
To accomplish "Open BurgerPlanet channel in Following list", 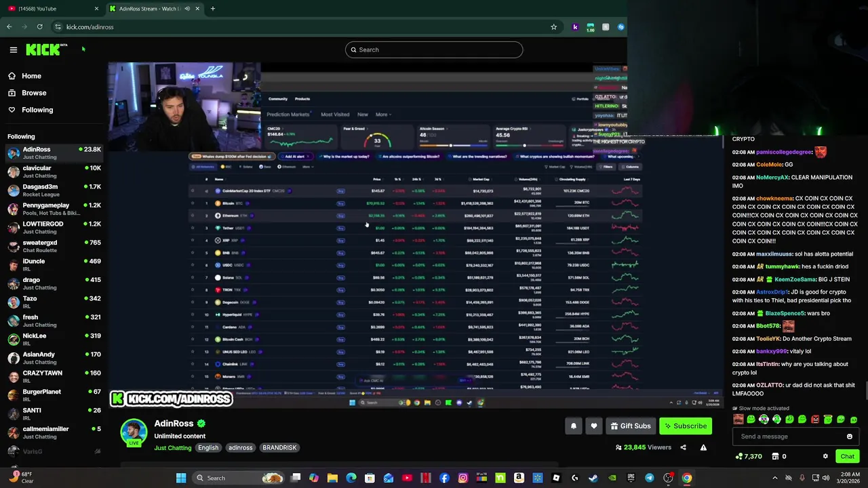I will tap(54, 395).
